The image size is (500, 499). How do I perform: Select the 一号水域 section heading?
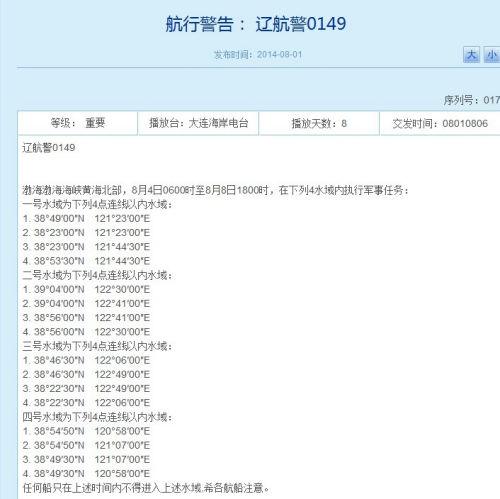coord(97,204)
